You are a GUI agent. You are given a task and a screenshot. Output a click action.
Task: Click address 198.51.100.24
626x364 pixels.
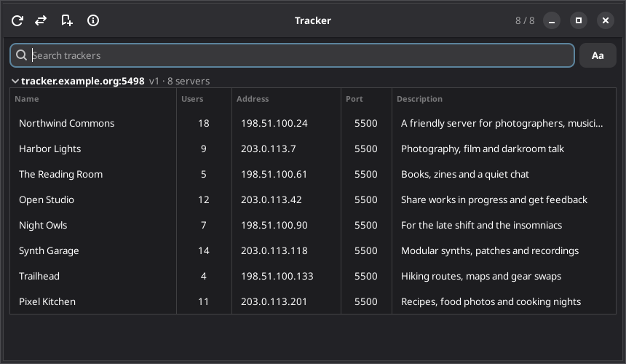[274, 123]
